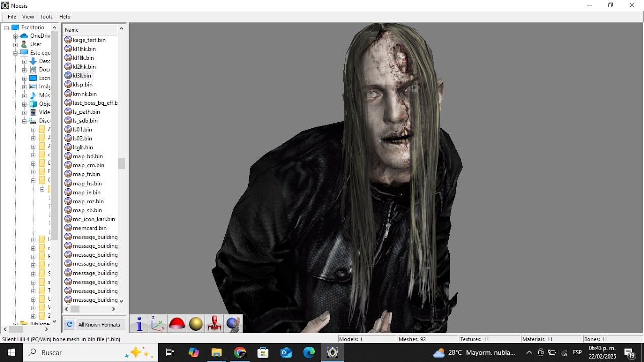644x362 pixels.
Task: Sort files by the Name column header
Action: (91, 30)
